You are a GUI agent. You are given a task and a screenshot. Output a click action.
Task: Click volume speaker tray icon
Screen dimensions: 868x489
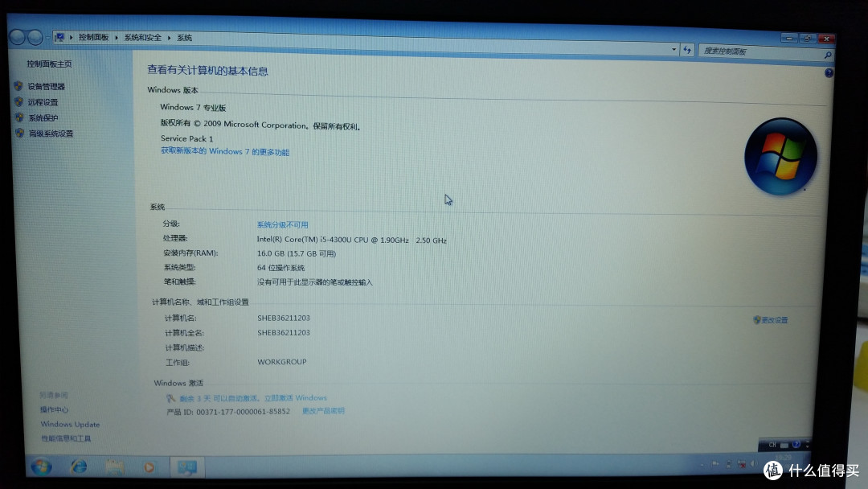(x=754, y=463)
